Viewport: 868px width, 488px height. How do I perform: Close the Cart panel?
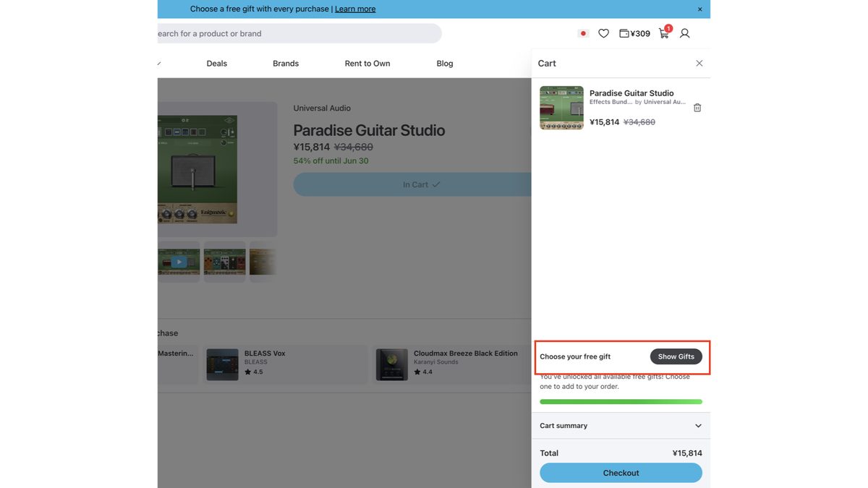699,64
